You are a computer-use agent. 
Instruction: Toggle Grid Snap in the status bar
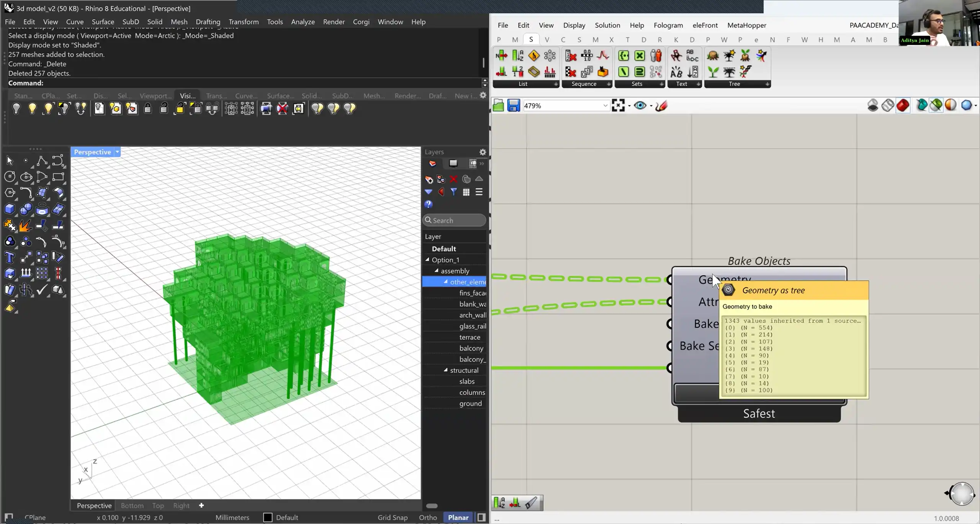[392, 517]
